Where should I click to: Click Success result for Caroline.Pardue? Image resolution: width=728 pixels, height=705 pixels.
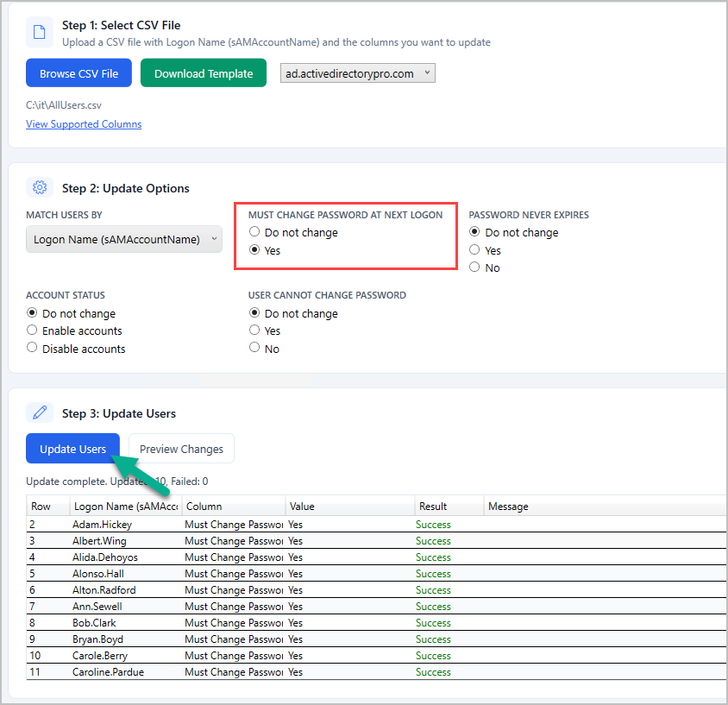click(x=433, y=672)
